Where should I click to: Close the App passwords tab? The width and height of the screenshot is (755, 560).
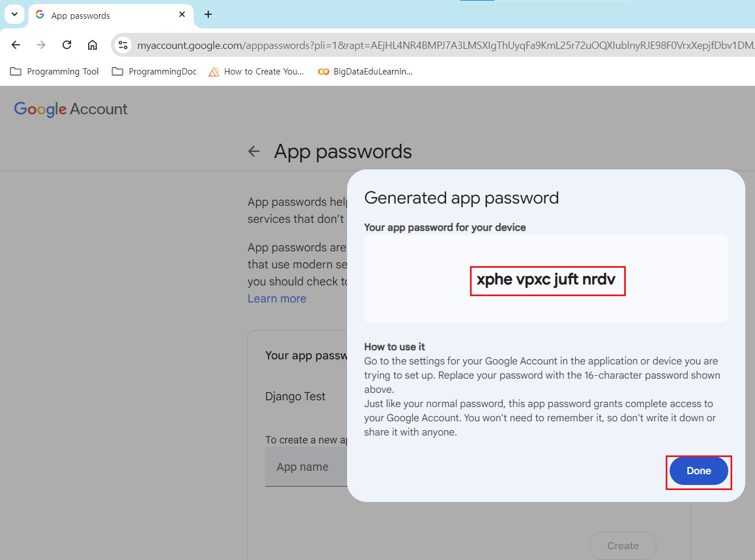182,15
